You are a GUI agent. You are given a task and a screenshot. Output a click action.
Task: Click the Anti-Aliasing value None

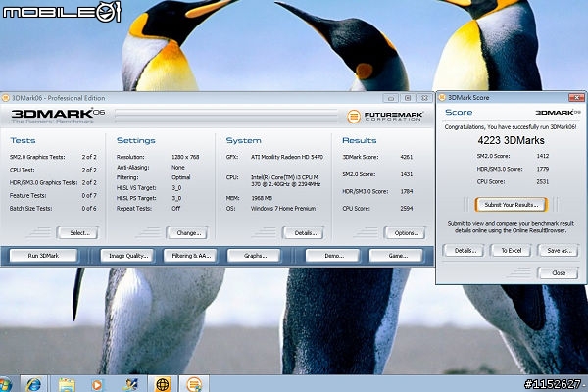pos(178,167)
